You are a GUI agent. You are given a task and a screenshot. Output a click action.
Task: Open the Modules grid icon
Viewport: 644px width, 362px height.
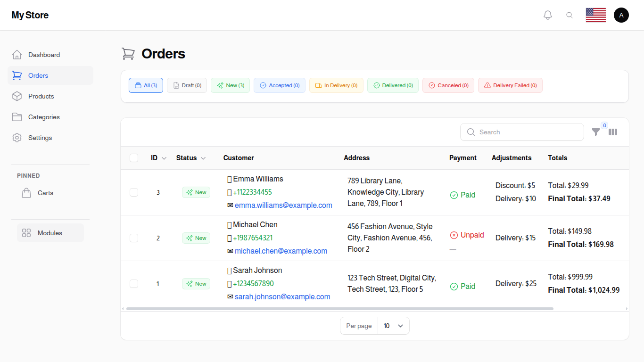tap(26, 232)
